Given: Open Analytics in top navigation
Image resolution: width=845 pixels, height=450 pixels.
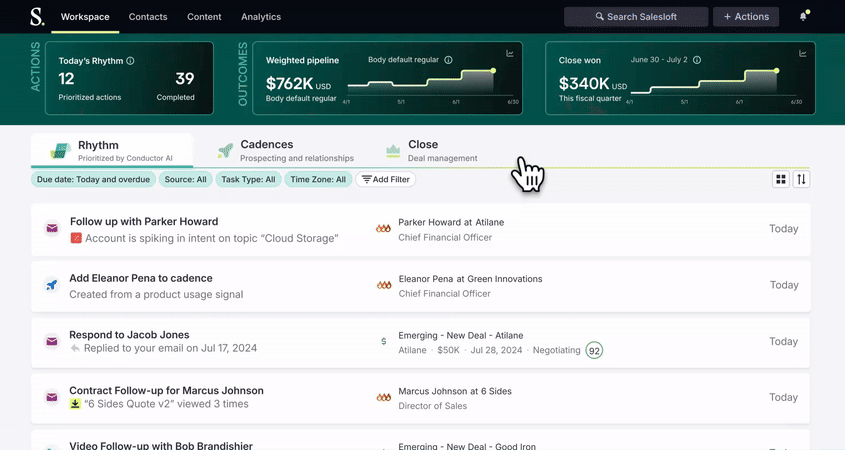Looking at the screenshot, I should click(261, 17).
